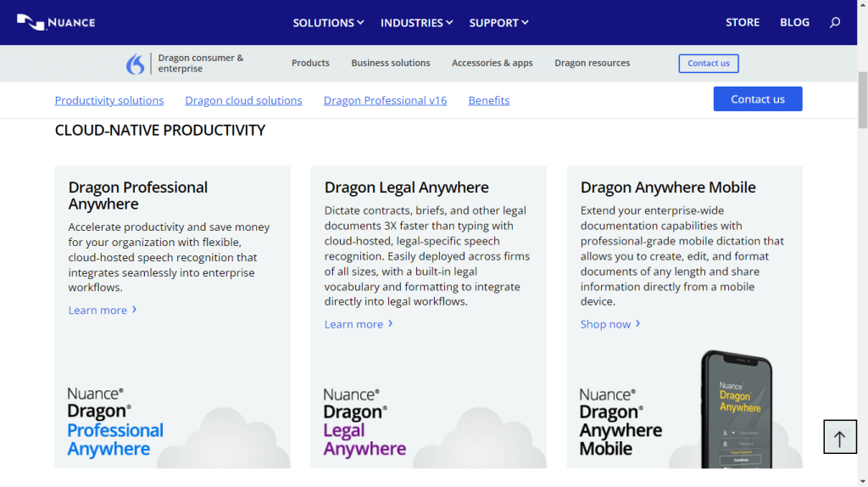The image size is (868, 487).
Task: Click the scrollbar down arrow
Action: click(862, 482)
